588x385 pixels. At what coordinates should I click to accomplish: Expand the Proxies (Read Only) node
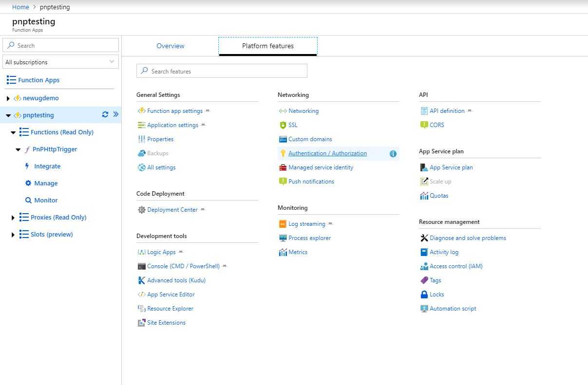[x=13, y=218]
